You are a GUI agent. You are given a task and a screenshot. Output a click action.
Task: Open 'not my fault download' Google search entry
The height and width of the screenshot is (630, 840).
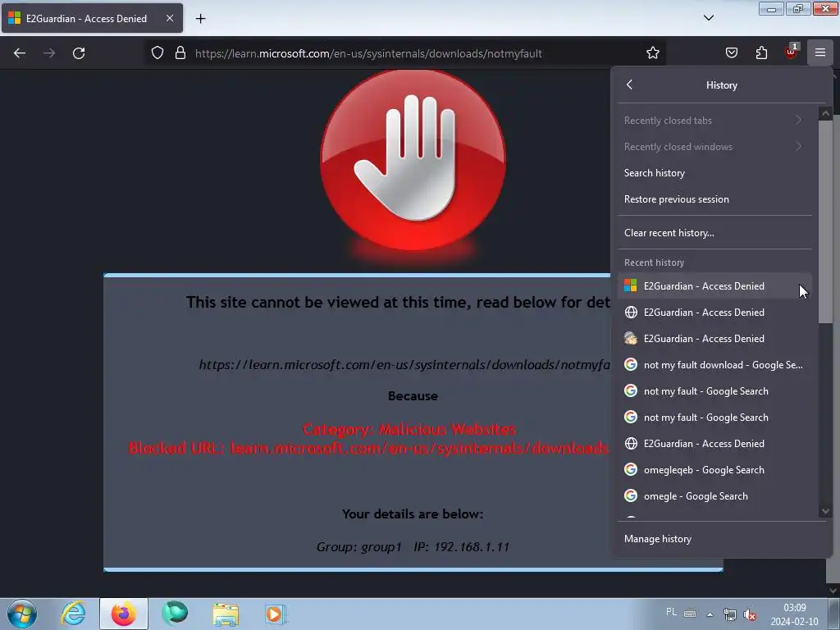714,365
